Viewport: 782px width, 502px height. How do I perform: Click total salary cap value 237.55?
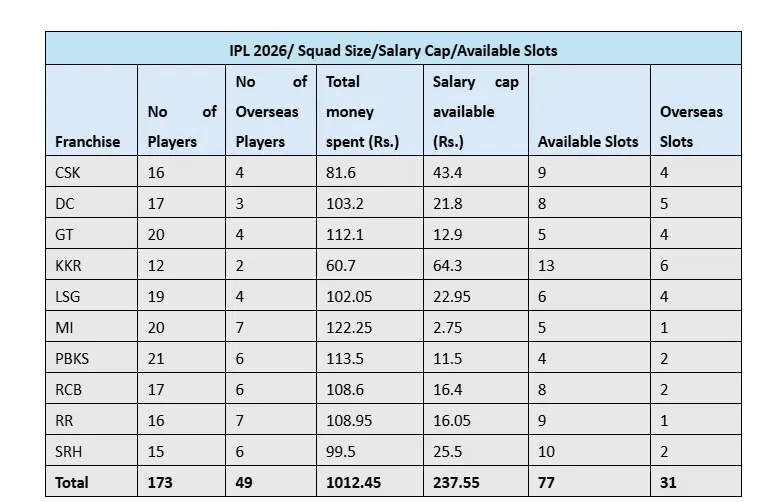(456, 482)
